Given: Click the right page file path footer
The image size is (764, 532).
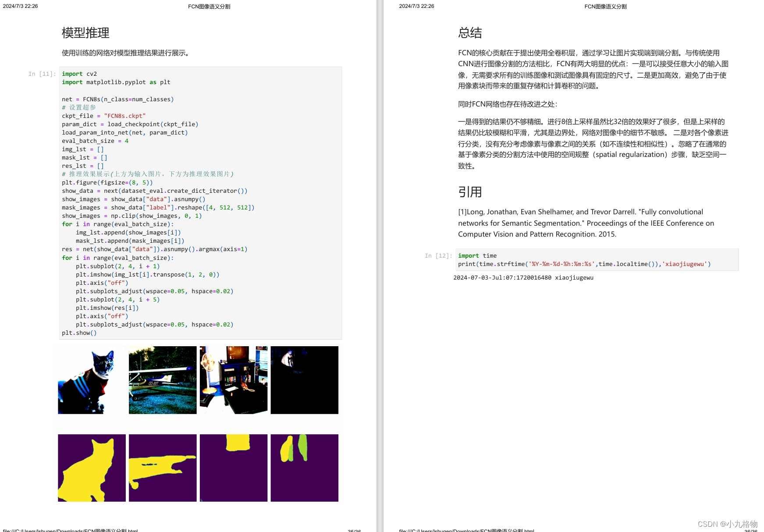Looking at the screenshot, I should pos(466,530).
